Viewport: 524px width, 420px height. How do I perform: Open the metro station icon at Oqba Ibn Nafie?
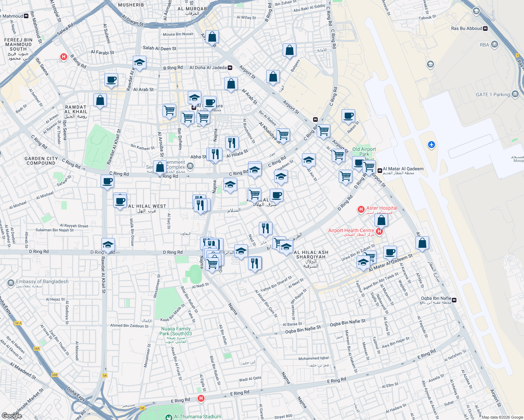(x=454, y=300)
